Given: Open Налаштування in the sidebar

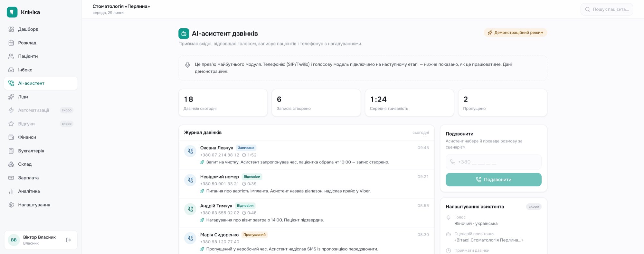Looking at the screenshot, I should click(41, 205).
